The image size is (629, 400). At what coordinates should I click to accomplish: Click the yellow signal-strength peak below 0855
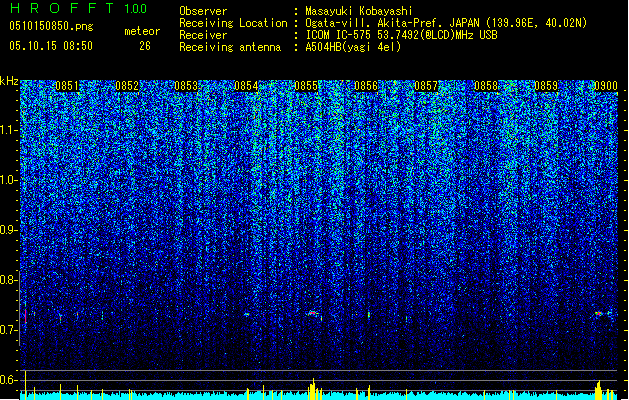[313, 388]
